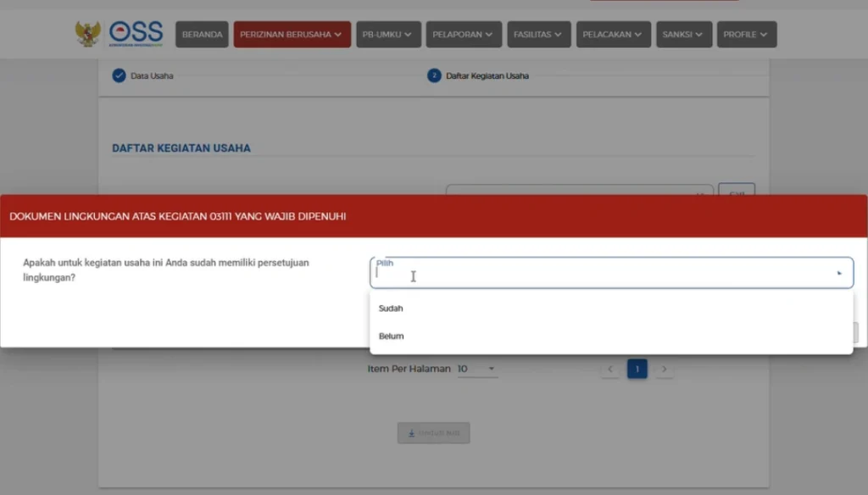Click the Garuda Pancasila emblem icon

coord(87,34)
